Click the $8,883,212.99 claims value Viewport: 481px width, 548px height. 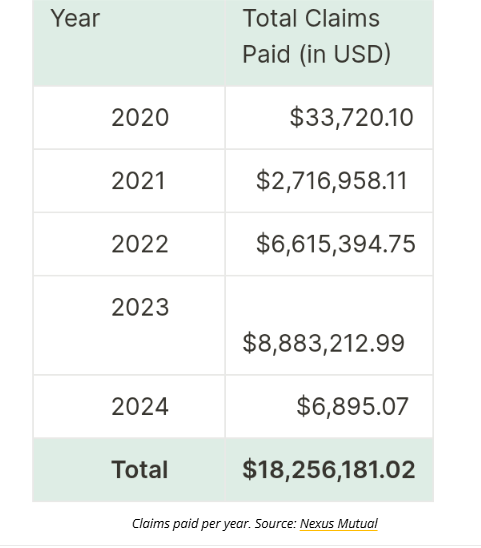point(323,343)
